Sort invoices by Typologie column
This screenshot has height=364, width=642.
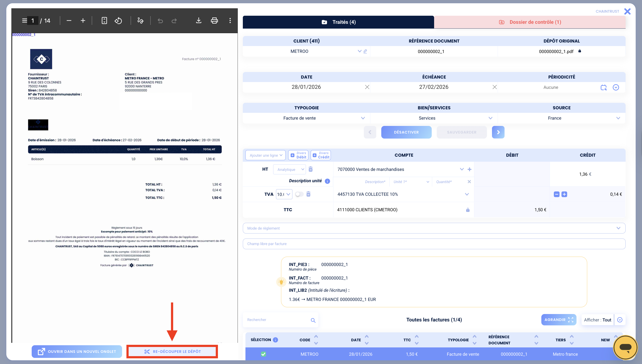475,340
